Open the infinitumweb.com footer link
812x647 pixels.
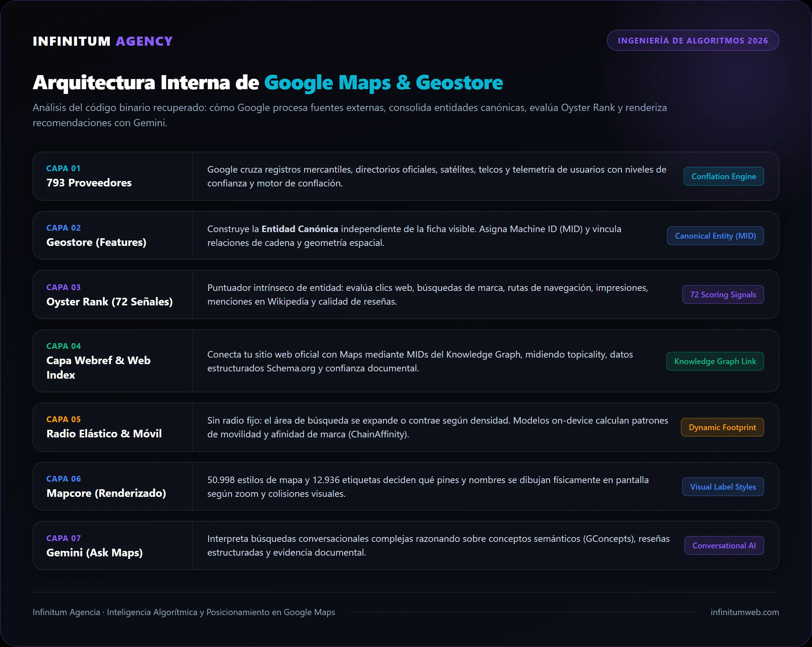click(745, 612)
